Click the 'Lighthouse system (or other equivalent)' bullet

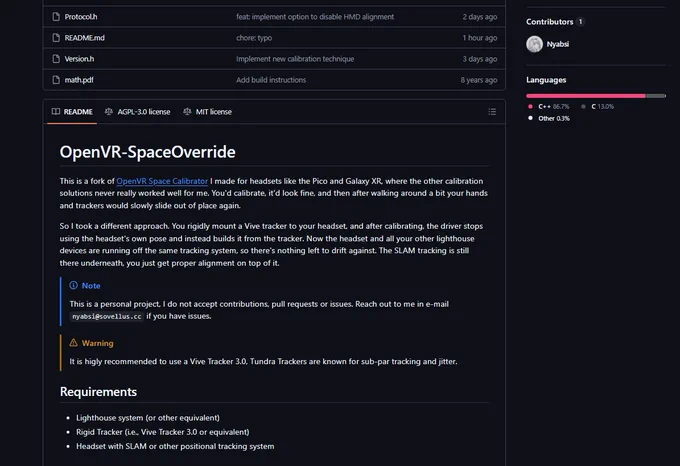[x=148, y=418]
